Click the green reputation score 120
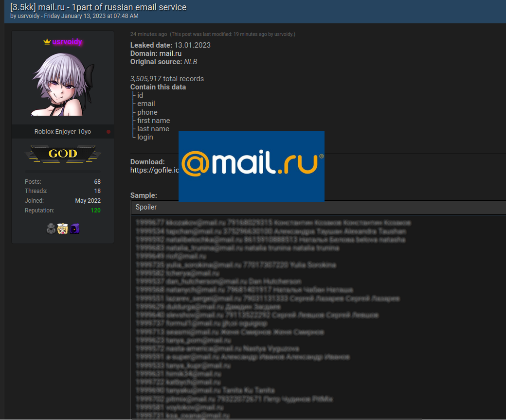 click(95, 210)
